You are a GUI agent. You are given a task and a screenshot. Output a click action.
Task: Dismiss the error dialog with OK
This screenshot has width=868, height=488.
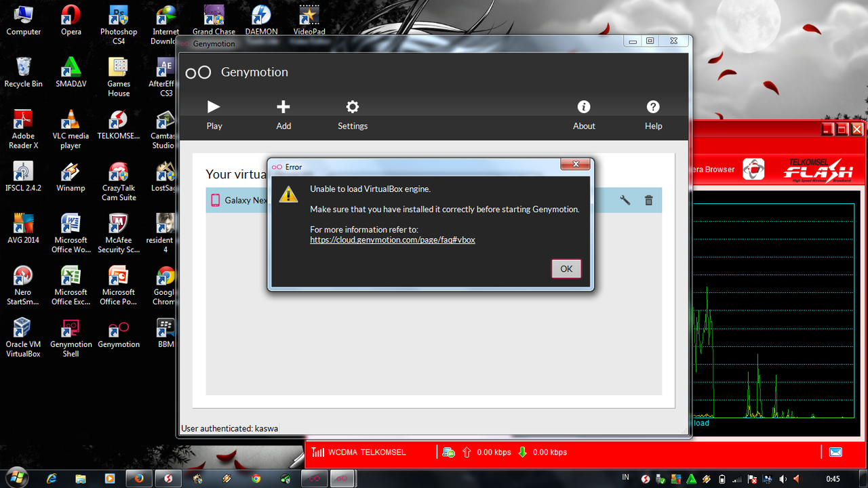coord(566,269)
